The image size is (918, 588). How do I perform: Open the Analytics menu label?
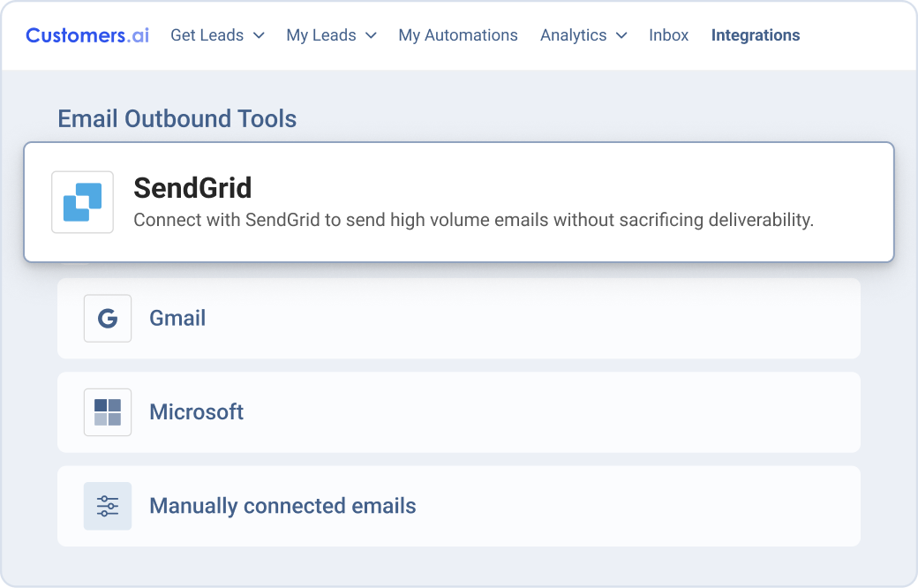point(574,35)
